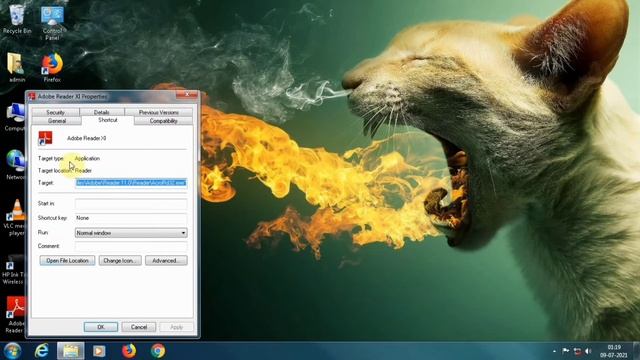The height and width of the screenshot is (360, 640).
Task: Open Windows Explorer from the taskbar
Action: click(x=71, y=351)
